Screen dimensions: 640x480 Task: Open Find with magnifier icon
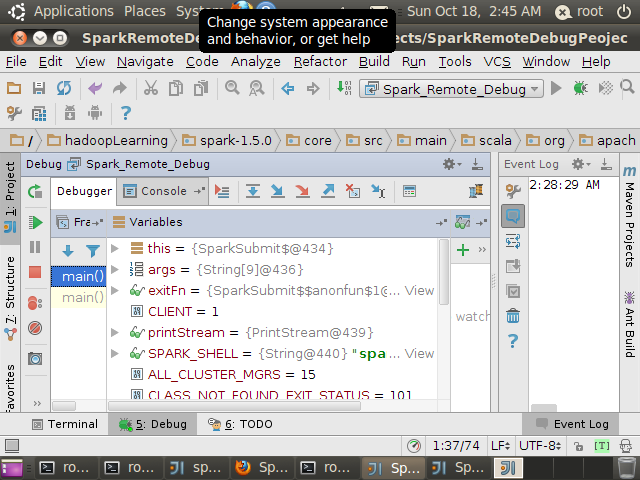(232, 88)
